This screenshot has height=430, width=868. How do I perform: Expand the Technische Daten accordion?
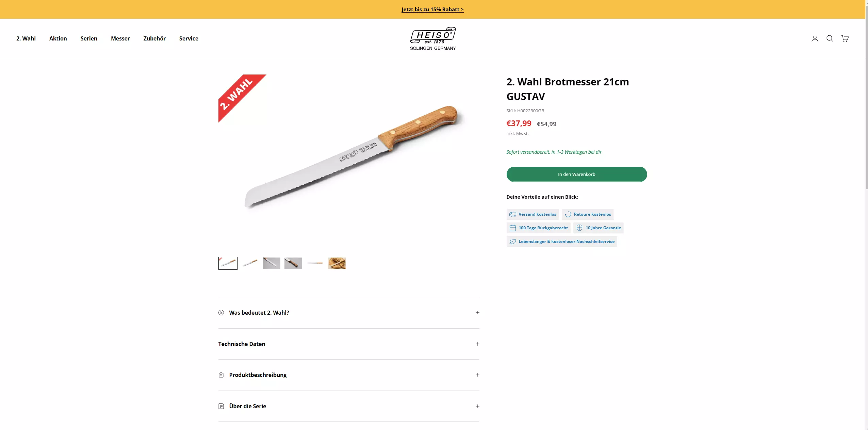[x=349, y=344]
